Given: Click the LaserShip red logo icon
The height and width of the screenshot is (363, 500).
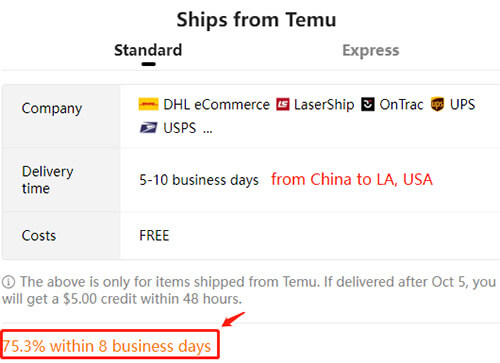Looking at the screenshot, I should (283, 104).
